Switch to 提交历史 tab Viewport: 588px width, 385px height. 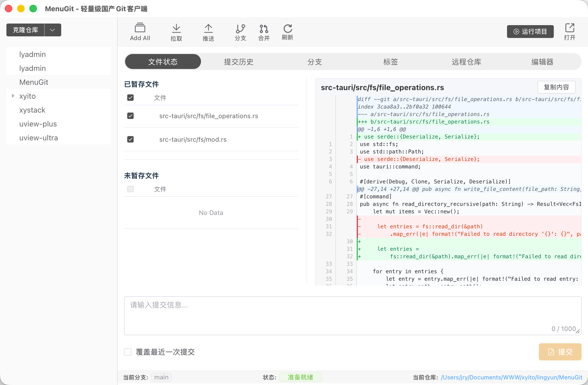(239, 62)
